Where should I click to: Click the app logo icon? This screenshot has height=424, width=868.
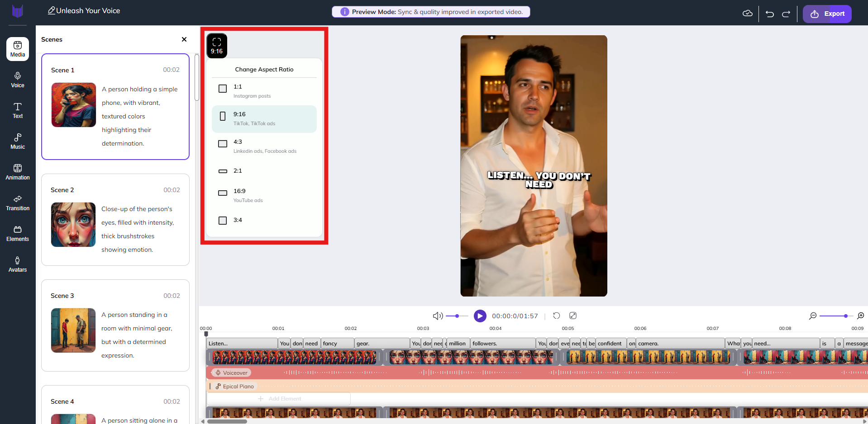point(18,11)
